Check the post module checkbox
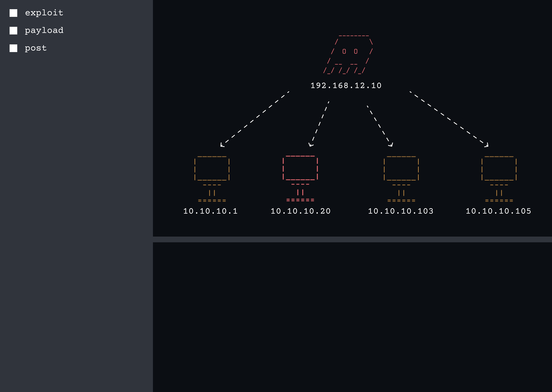Screen dimensions: 552x392 tap(13, 48)
